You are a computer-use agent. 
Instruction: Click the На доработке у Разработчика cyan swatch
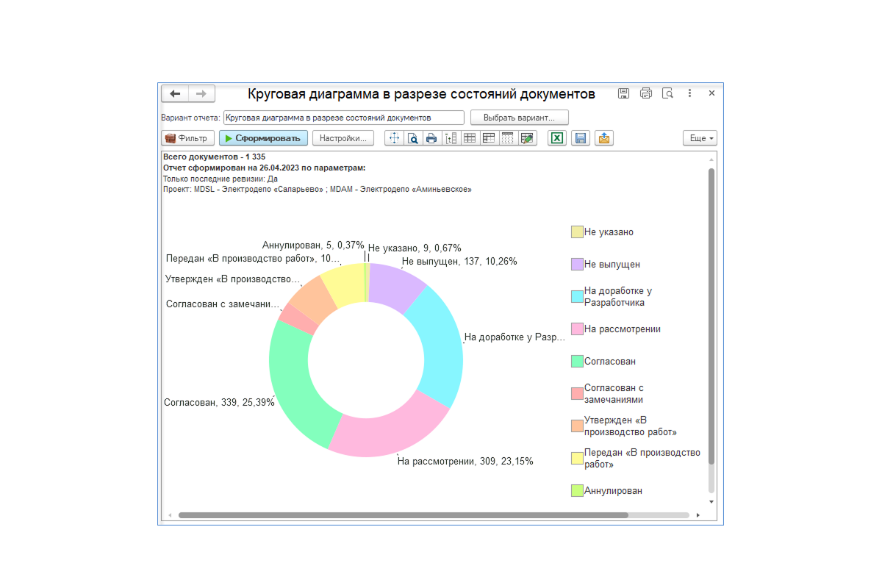(x=577, y=297)
